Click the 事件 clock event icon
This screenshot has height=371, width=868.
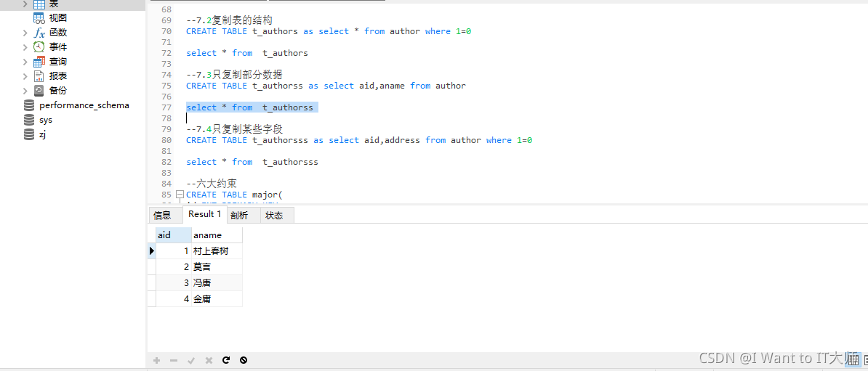click(39, 47)
